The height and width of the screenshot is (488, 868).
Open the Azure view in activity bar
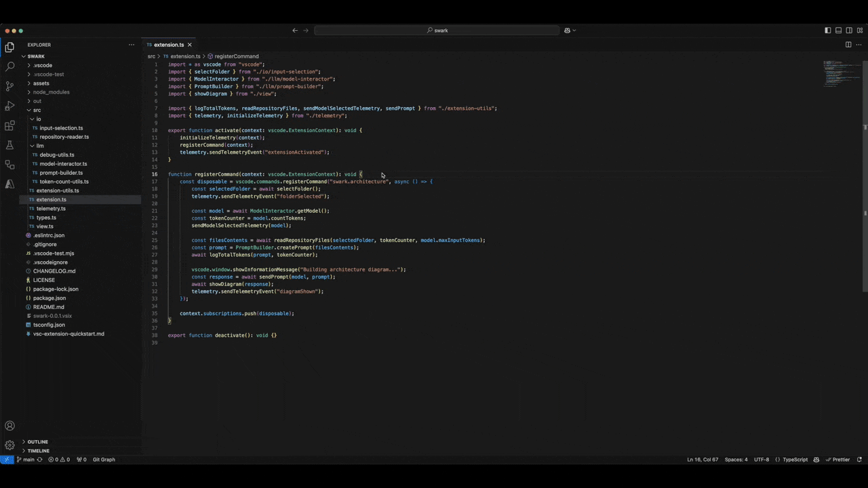9,184
